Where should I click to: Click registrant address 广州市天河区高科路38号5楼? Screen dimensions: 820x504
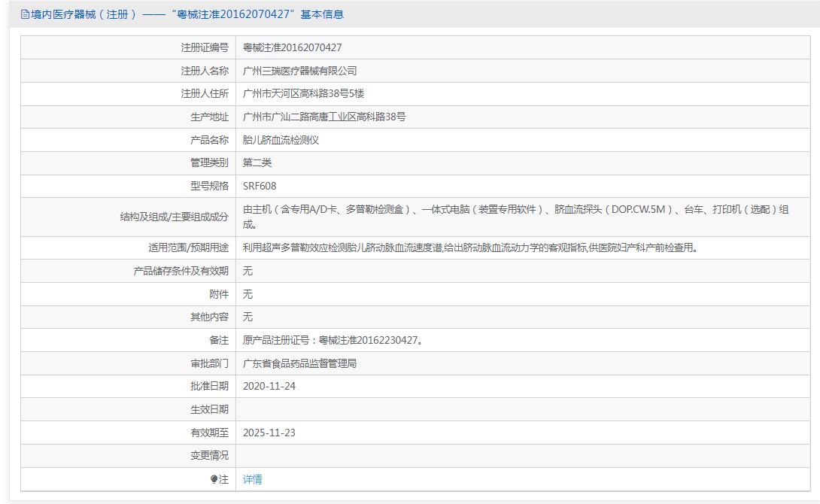pyautogui.click(x=304, y=94)
